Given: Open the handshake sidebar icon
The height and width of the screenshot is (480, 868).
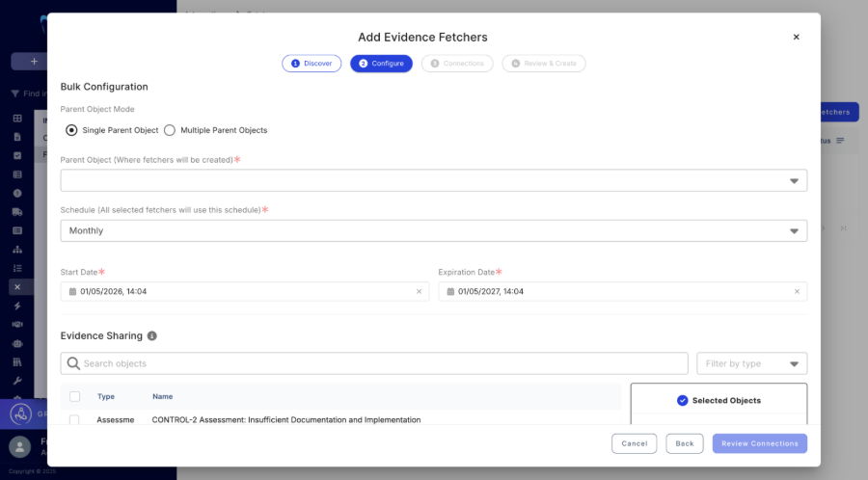Looking at the screenshot, I should click(x=17, y=325).
